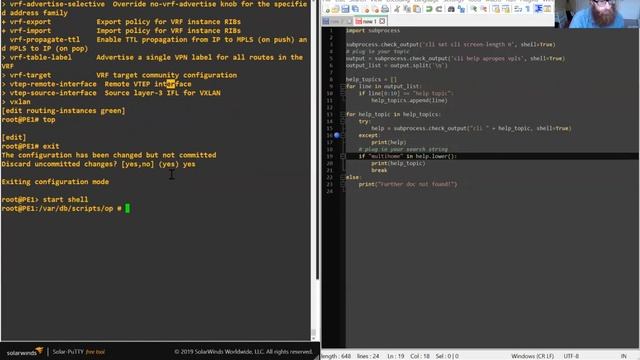This screenshot has width=640, height=360.
Task: Collapse the fold marker at line 9
Action: click(x=342, y=87)
